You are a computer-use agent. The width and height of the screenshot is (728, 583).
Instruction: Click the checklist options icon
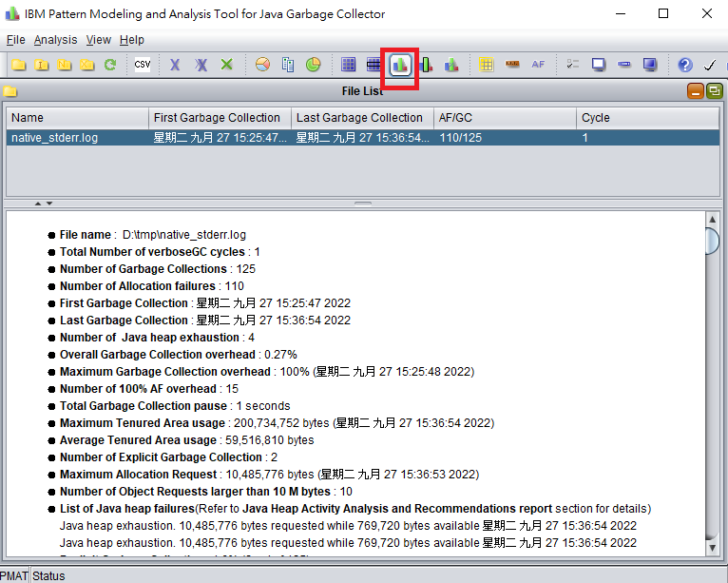(573, 64)
